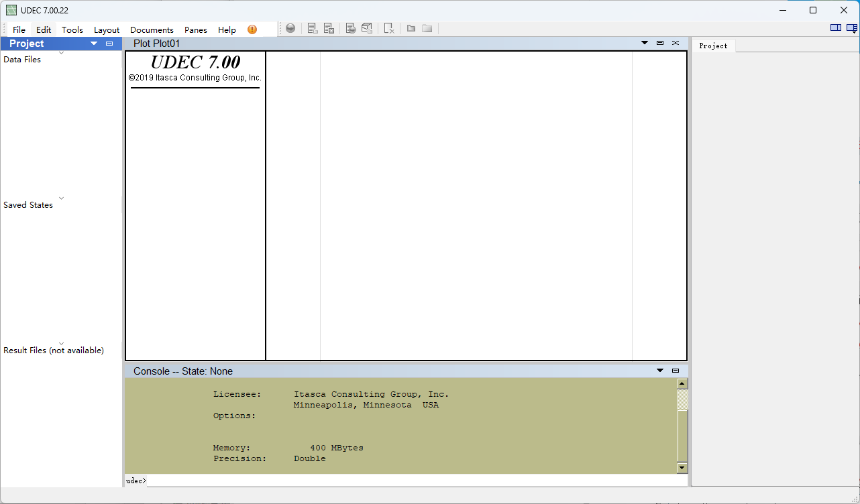Minimize the Plot Plot01 pane
The height and width of the screenshot is (504, 860).
coord(660,43)
